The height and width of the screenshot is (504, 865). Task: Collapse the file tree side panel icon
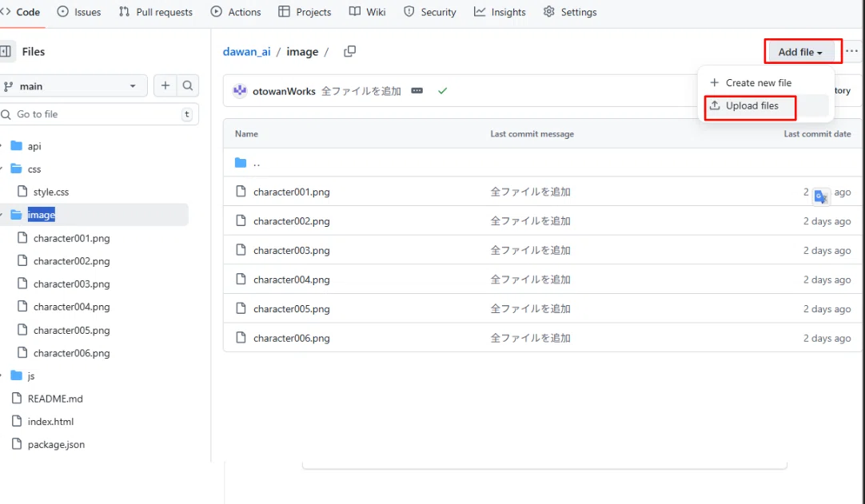click(x=6, y=51)
